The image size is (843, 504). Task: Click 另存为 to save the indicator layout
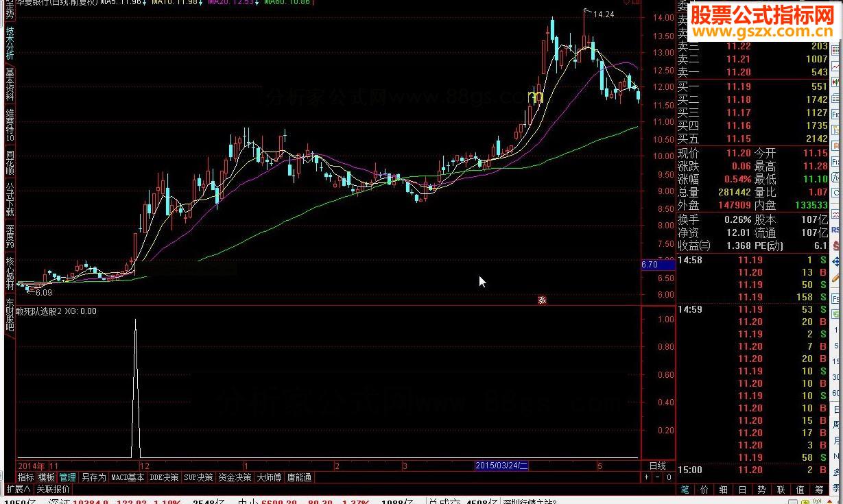93,477
